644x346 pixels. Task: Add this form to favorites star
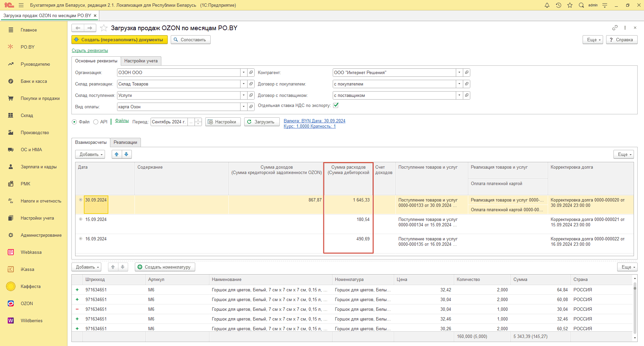[x=104, y=28]
